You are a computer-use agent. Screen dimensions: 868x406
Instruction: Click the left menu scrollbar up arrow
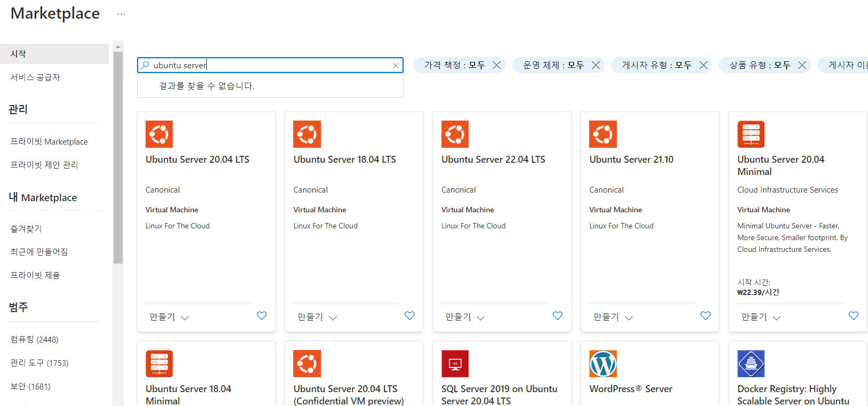pyautogui.click(x=118, y=46)
